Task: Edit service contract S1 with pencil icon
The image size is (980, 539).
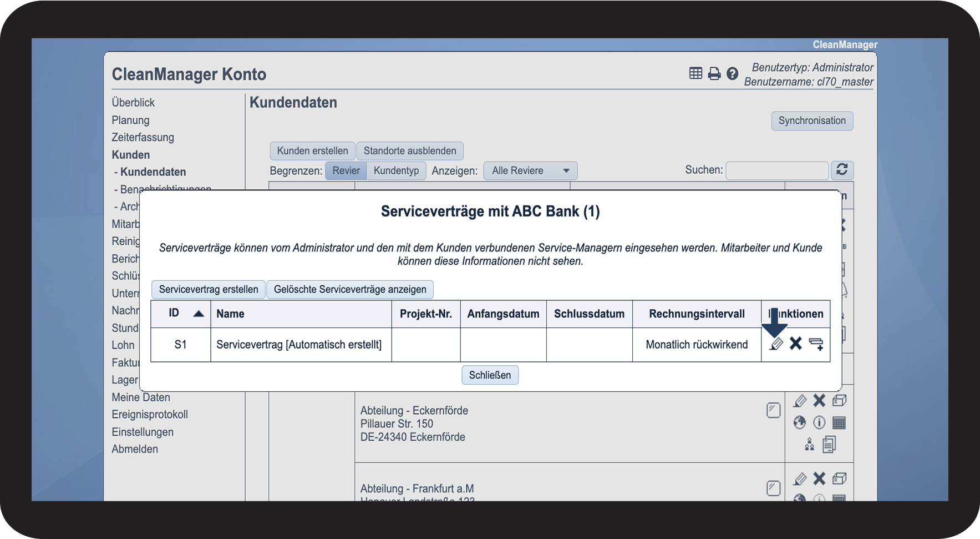Action: click(776, 344)
